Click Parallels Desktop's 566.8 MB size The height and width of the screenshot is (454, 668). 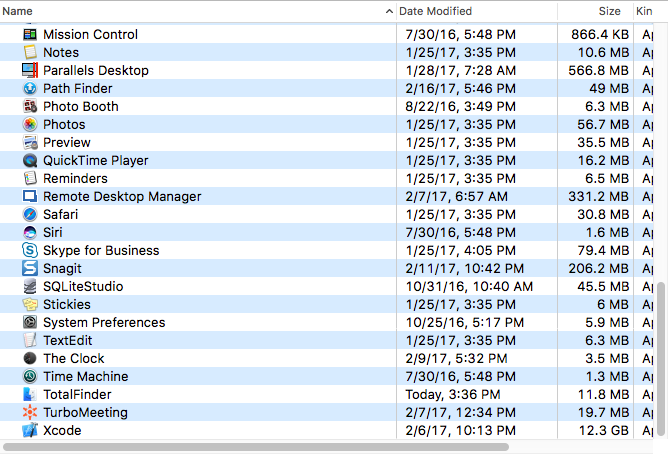tap(598, 70)
